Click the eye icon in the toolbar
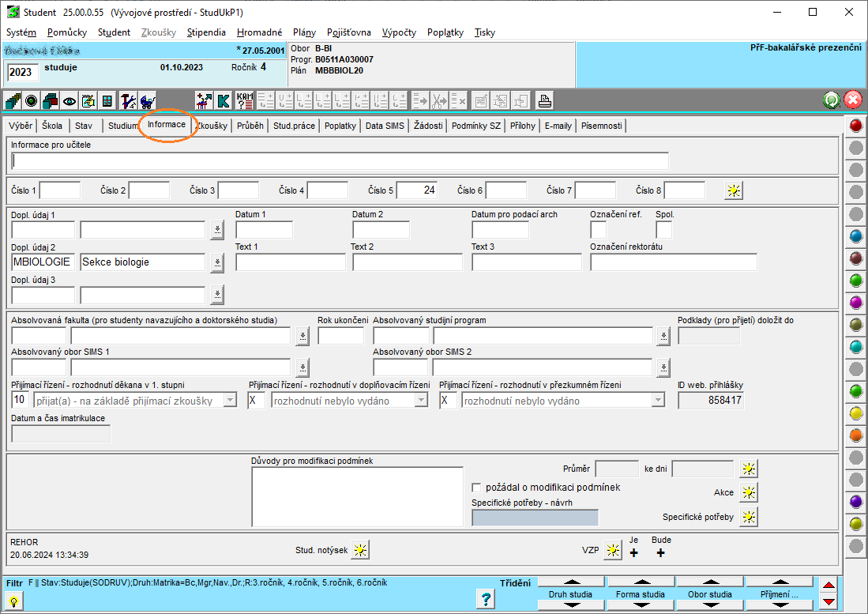868x614 pixels. 69,100
